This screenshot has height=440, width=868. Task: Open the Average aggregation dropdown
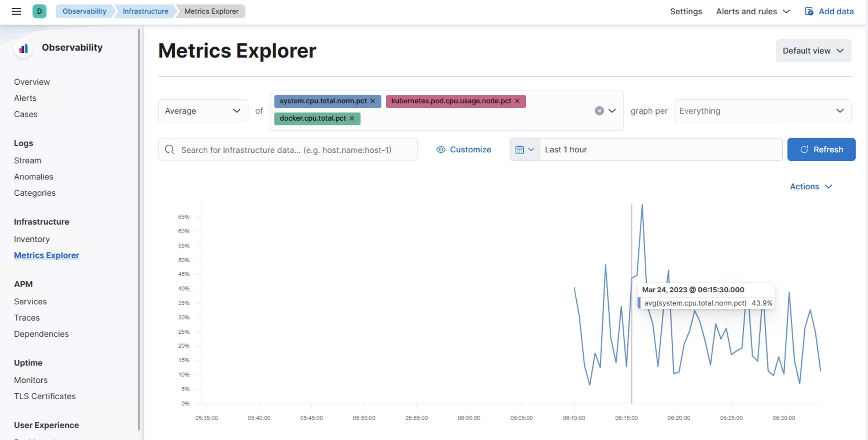[x=203, y=111]
